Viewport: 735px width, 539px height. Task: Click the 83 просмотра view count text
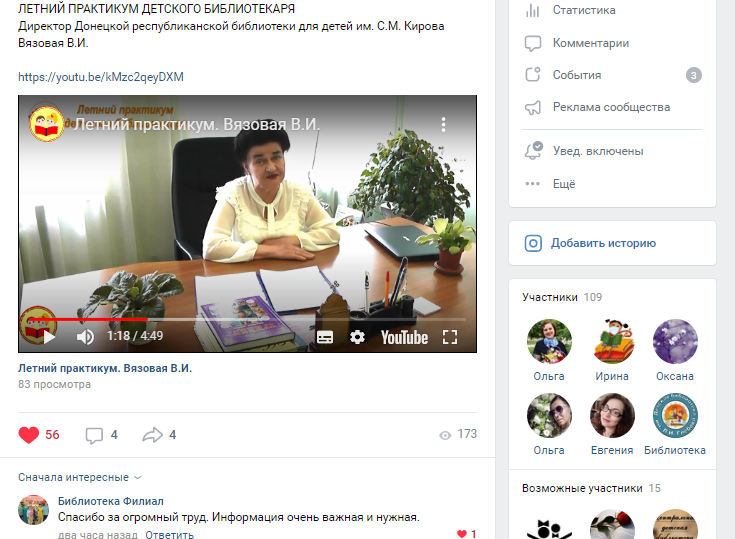click(54, 384)
